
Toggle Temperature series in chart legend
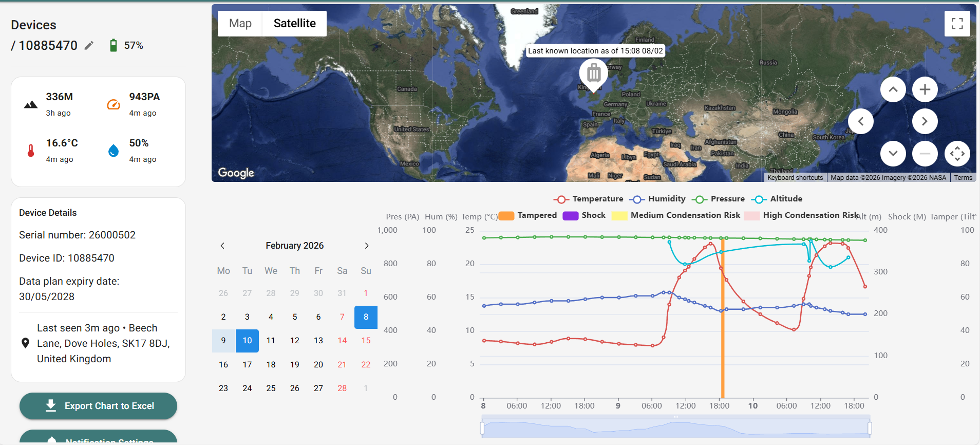coord(588,199)
